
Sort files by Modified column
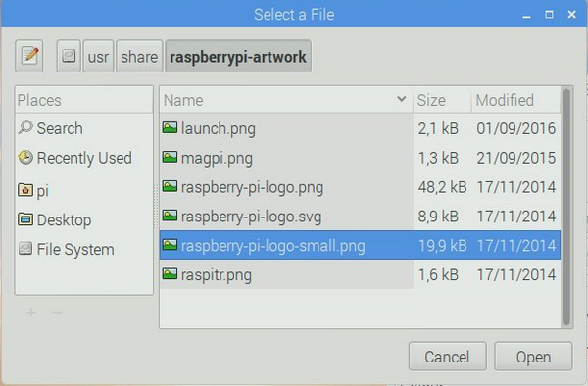pos(515,100)
